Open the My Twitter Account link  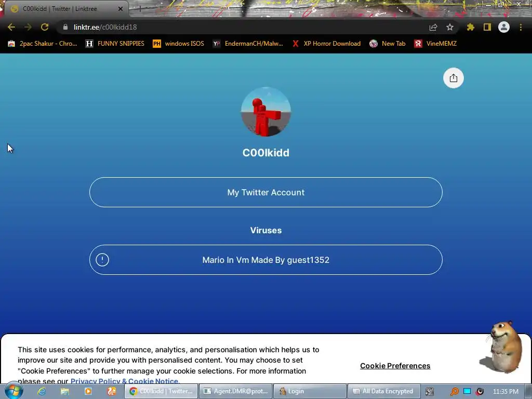(266, 192)
